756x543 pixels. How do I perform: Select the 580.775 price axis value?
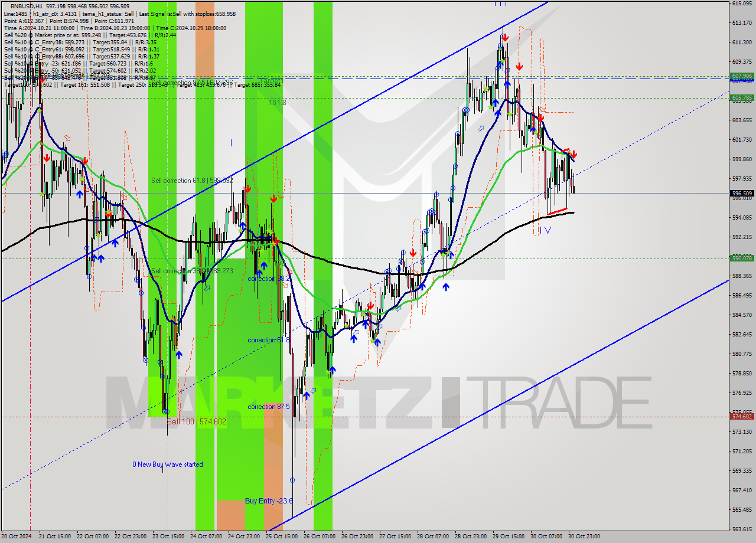point(742,354)
